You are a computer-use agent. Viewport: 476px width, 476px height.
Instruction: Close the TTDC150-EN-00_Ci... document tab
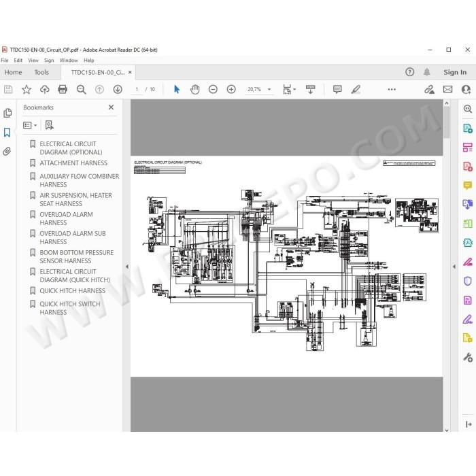pos(130,72)
